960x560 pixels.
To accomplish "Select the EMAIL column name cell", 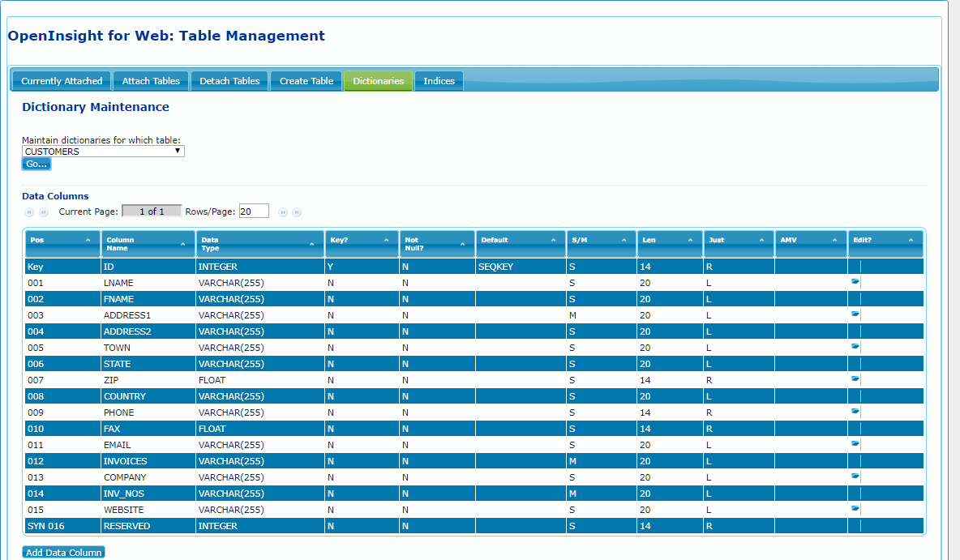I will (x=148, y=445).
